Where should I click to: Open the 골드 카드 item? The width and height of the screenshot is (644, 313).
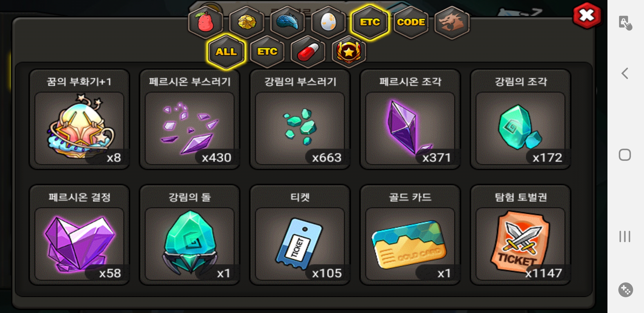(x=410, y=235)
